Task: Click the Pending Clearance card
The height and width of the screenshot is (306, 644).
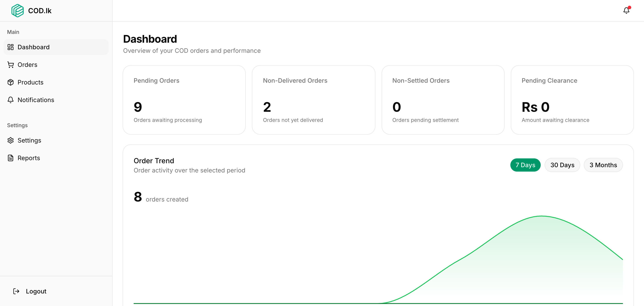Action: pos(572,100)
